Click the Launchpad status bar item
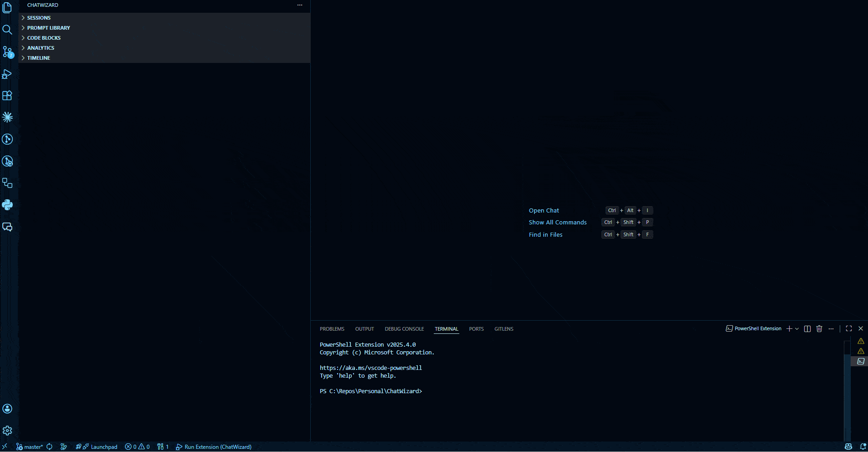 pyautogui.click(x=97, y=447)
